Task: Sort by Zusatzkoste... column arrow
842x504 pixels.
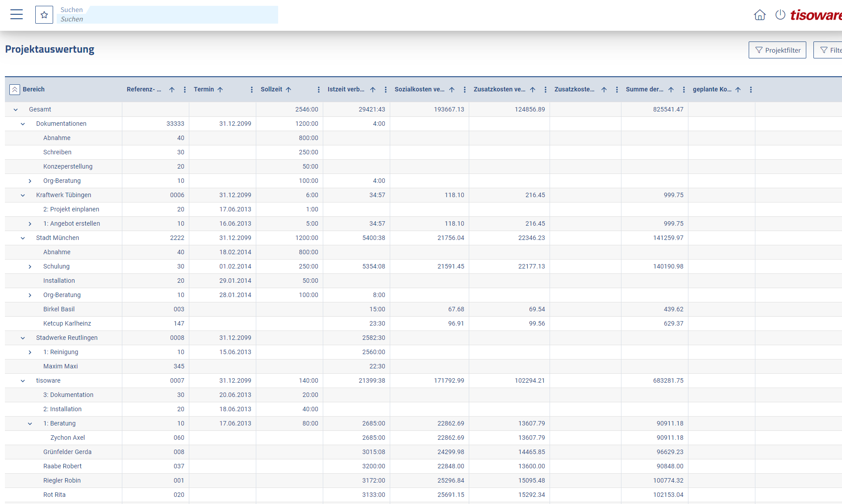Action: (x=604, y=90)
